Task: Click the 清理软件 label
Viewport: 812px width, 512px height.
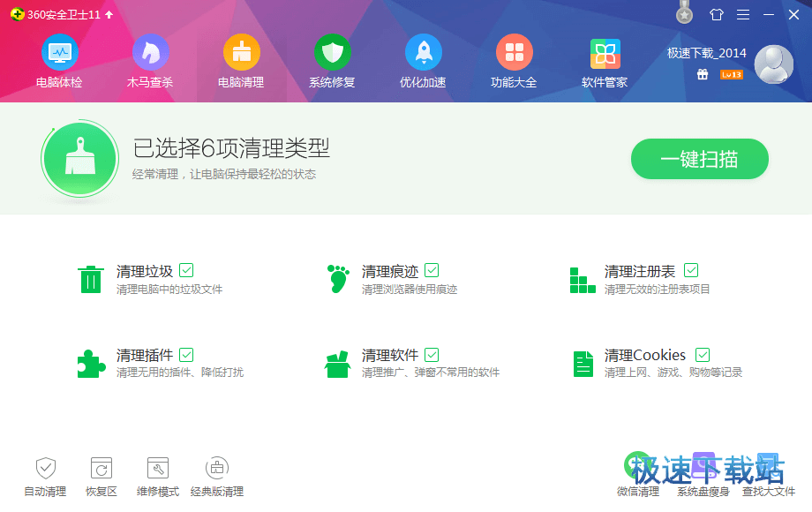Action: [390, 355]
